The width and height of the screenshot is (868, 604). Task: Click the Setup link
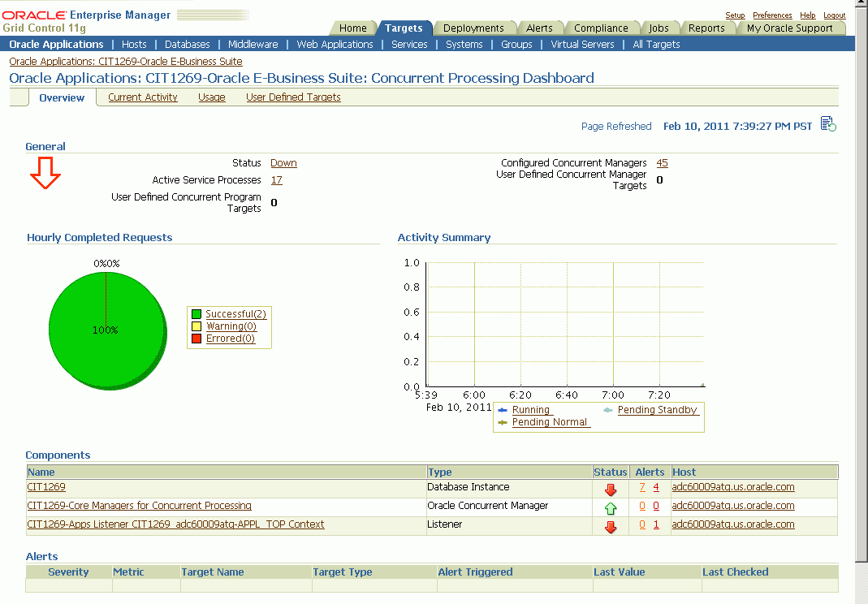tap(735, 15)
